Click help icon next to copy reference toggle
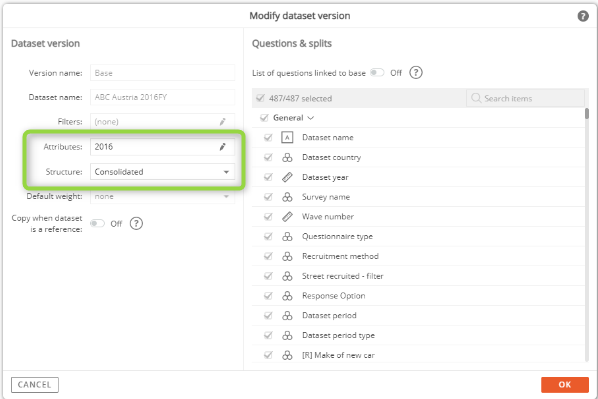The width and height of the screenshot is (598, 399). coord(136,224)
